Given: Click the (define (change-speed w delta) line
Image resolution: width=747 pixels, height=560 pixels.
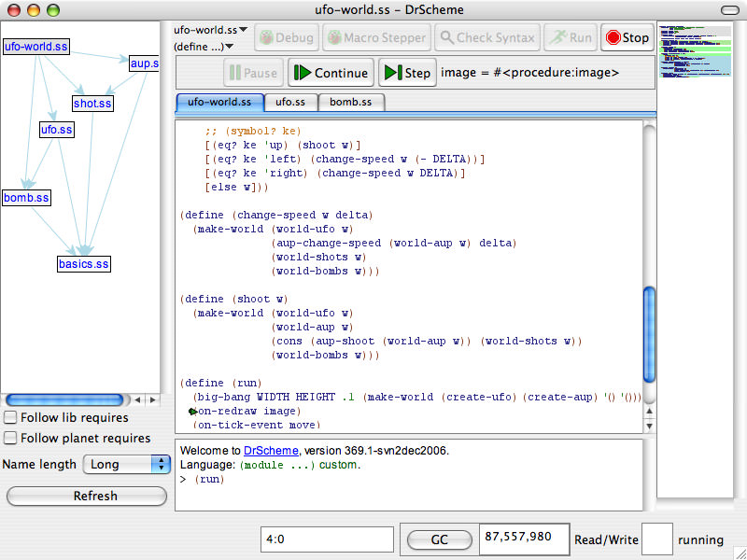Looking at the screenshot, I should (276, 216).
